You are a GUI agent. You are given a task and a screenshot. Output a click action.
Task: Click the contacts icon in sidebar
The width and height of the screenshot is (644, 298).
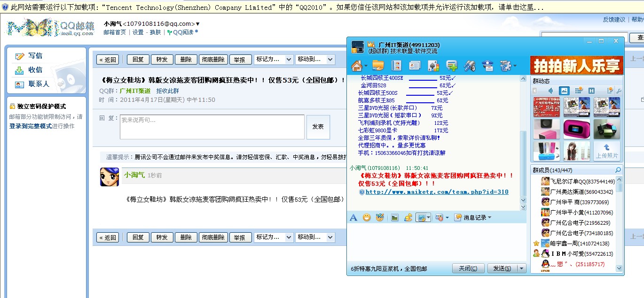(x=19, y=84)
